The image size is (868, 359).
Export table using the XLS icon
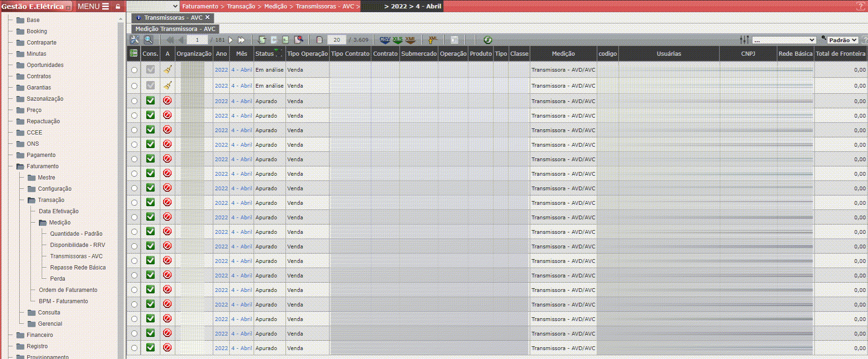click(x=397, y=40)
